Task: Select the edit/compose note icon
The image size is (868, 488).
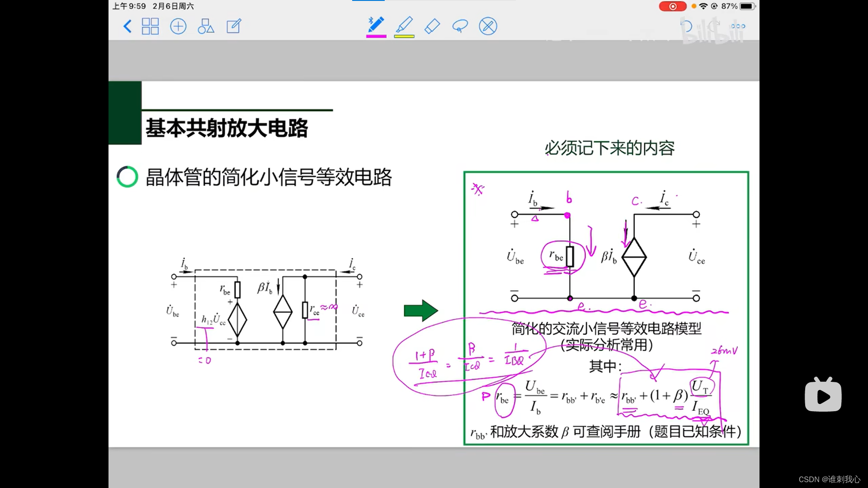Action: [234, 26]
